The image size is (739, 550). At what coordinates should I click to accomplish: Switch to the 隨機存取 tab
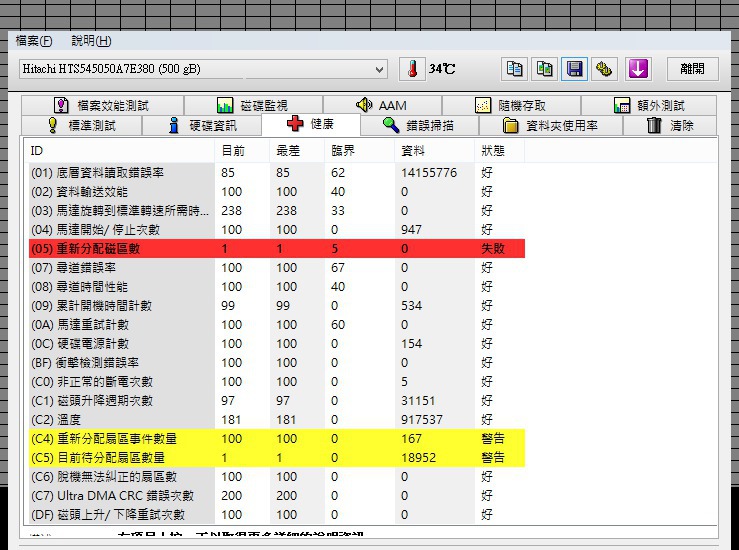coord(511,105)
